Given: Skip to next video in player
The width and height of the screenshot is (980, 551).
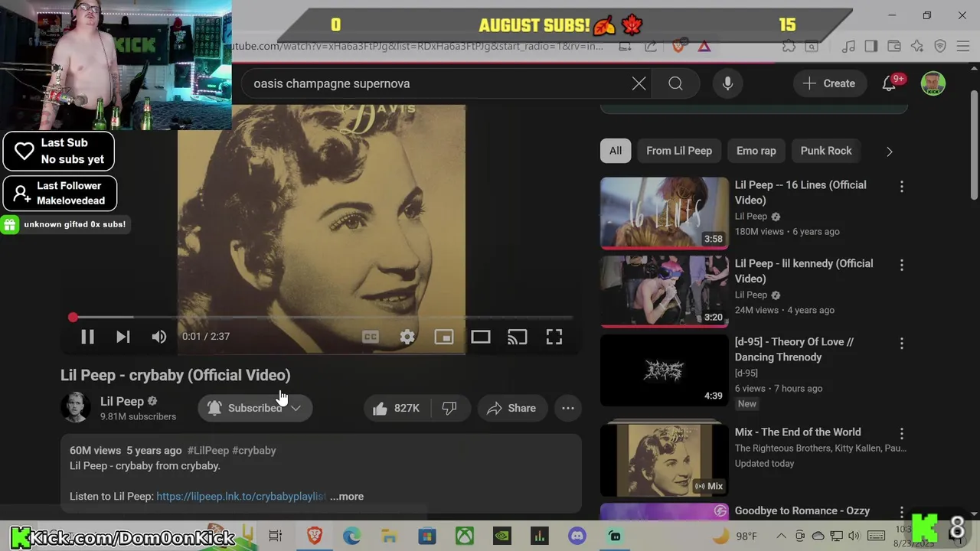Looking at the screenshot, I should (x=122, y=337).
